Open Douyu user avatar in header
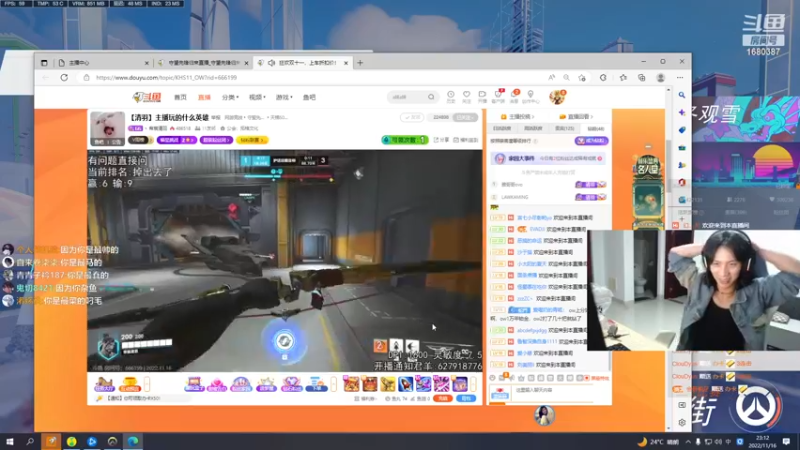Screen dimensions: 800x450 [x=557, y=97]
